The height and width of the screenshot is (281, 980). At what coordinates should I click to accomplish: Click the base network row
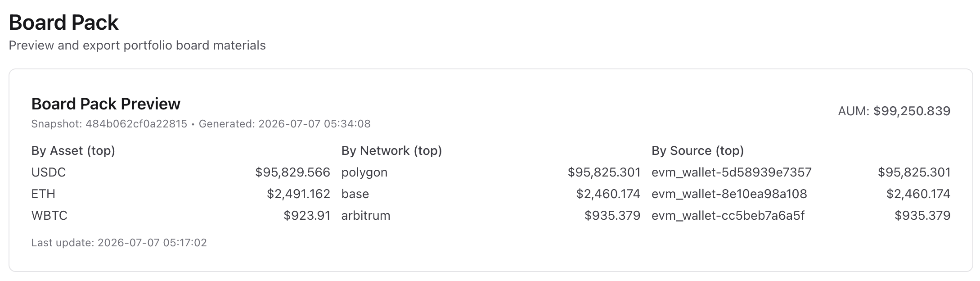point(491,194)
